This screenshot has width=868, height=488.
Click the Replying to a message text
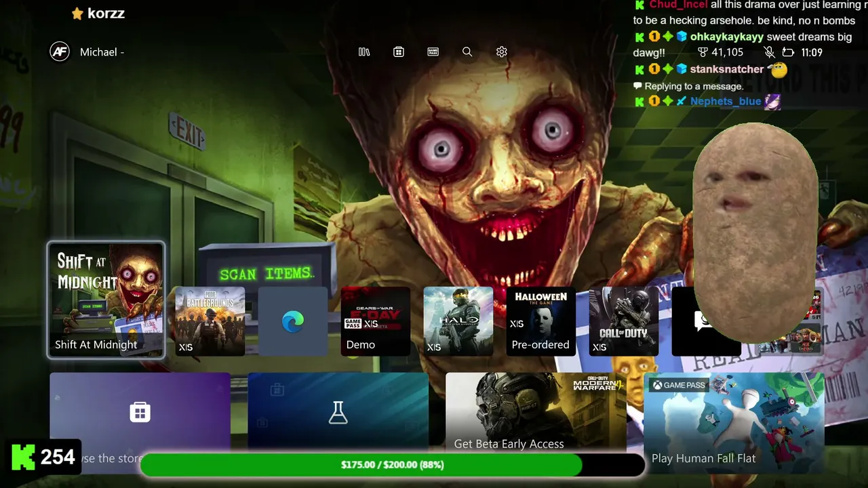(x=694, y=86)
